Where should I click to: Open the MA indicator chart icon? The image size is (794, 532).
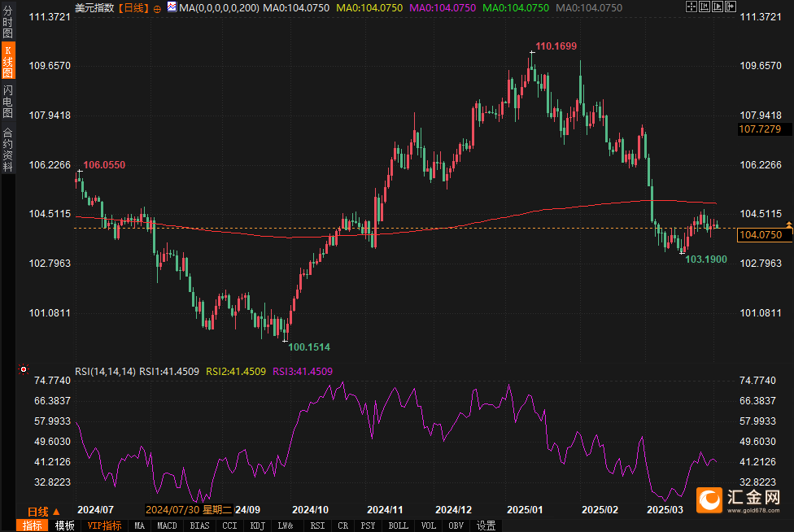[172, 7]
